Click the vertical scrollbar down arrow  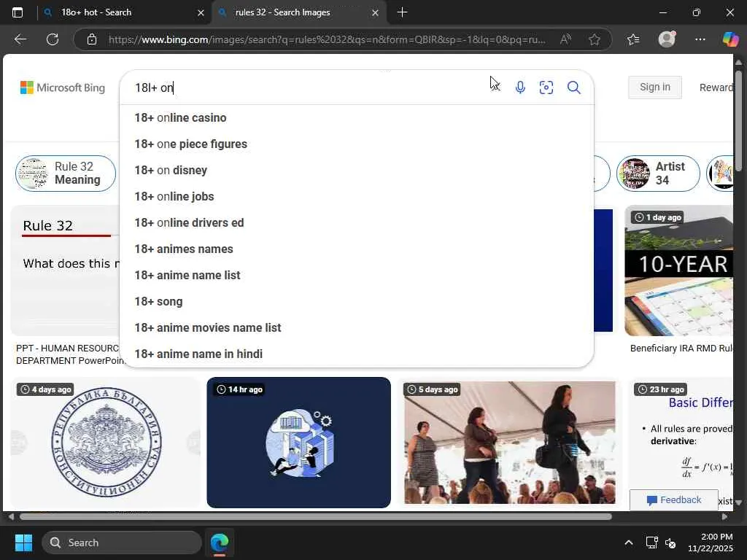(738, 502)
